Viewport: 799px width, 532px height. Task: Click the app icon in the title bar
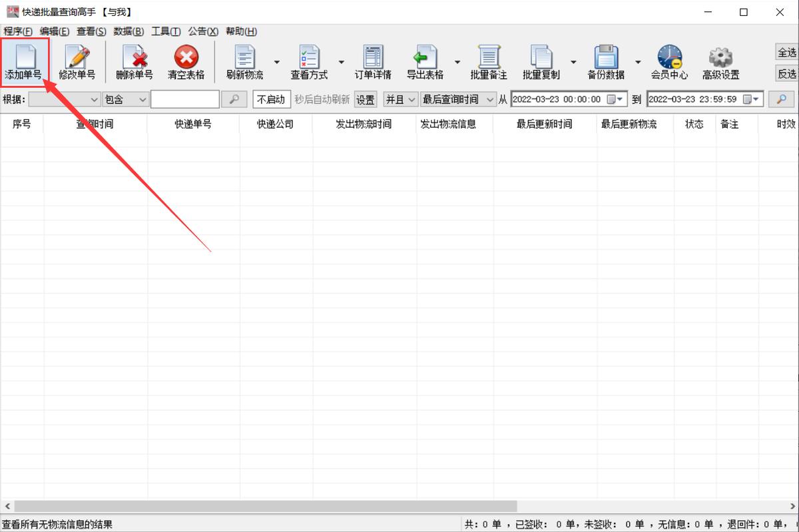(12, 12)
